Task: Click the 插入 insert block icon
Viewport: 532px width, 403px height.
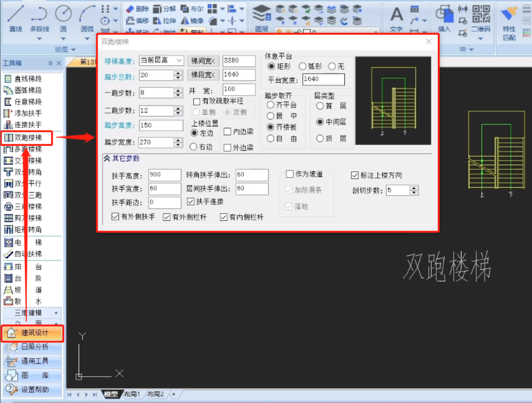Action: [445, 19]
